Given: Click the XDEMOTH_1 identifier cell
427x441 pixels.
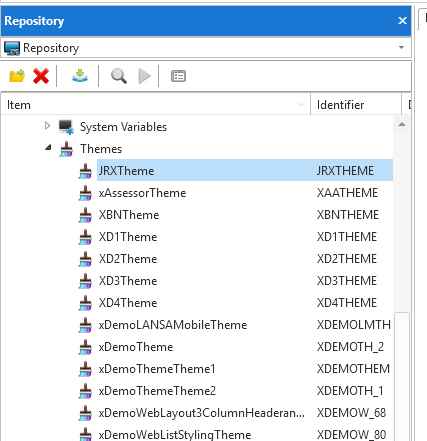Looking at the screenshot, I should (x=350, y=391).
